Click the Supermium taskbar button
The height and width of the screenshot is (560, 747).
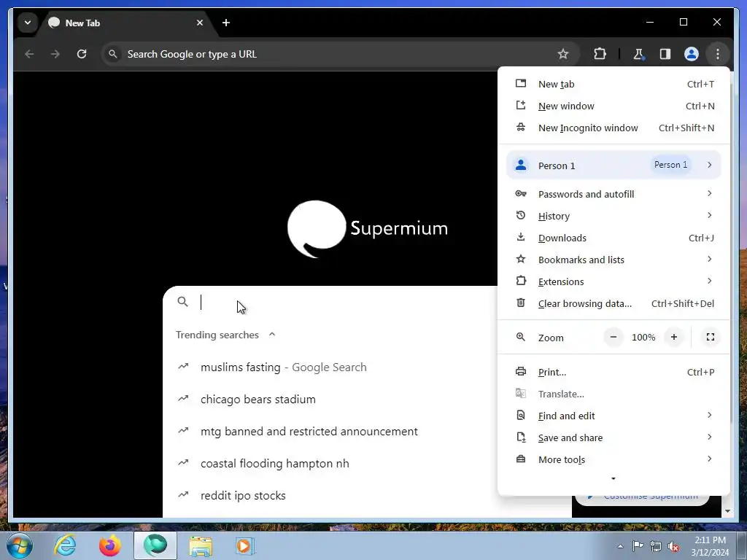tap(155, 545)
